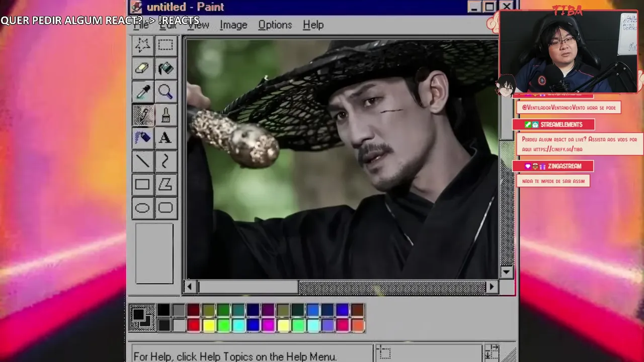This screenshot has width=644, height=362.
Task: Click the cinefy.gg/tiba link in chat
Action: coord(558,149)
